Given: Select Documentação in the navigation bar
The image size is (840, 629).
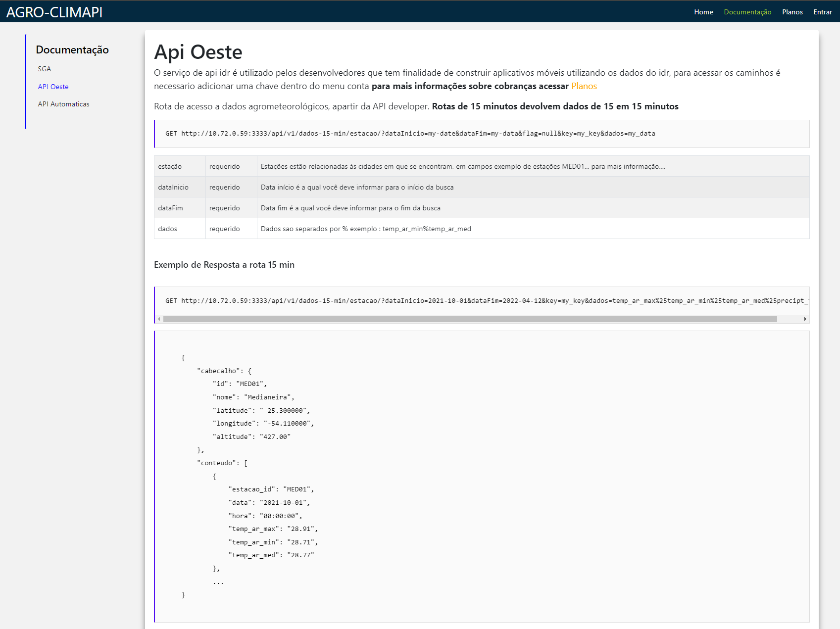Looking at the screenshot, I should coord(747,12).
